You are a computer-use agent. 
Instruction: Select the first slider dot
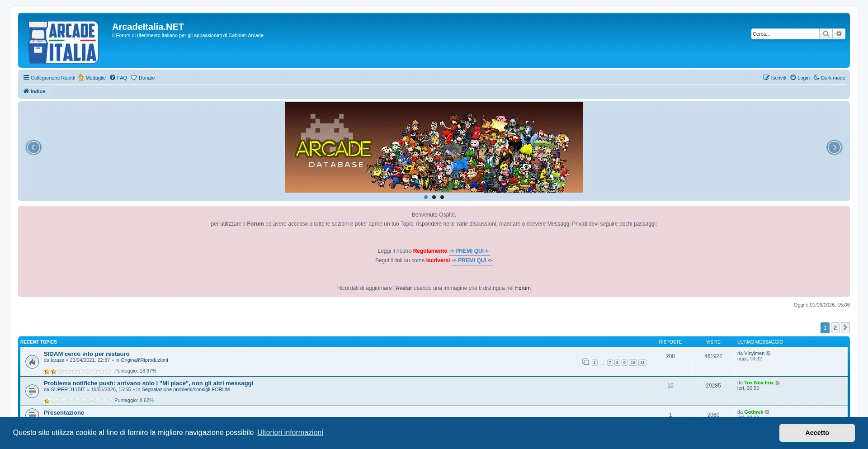click(x=426, y=197)
